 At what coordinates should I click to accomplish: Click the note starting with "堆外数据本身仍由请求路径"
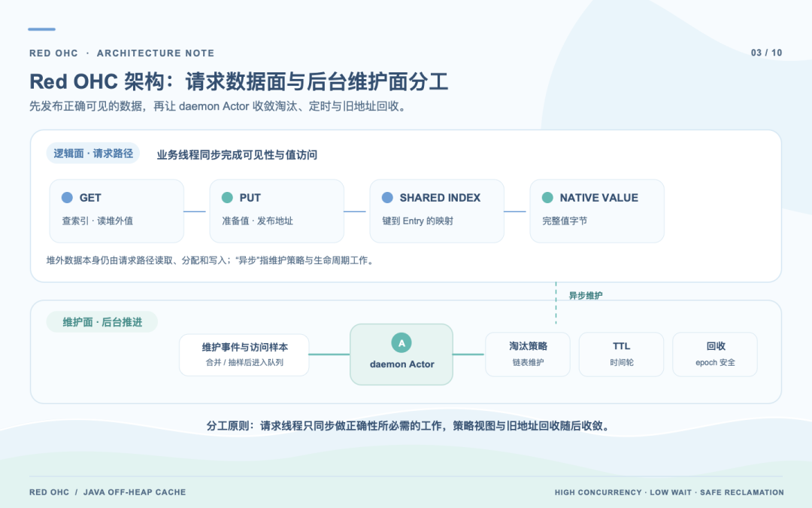[x=211, y=260]
